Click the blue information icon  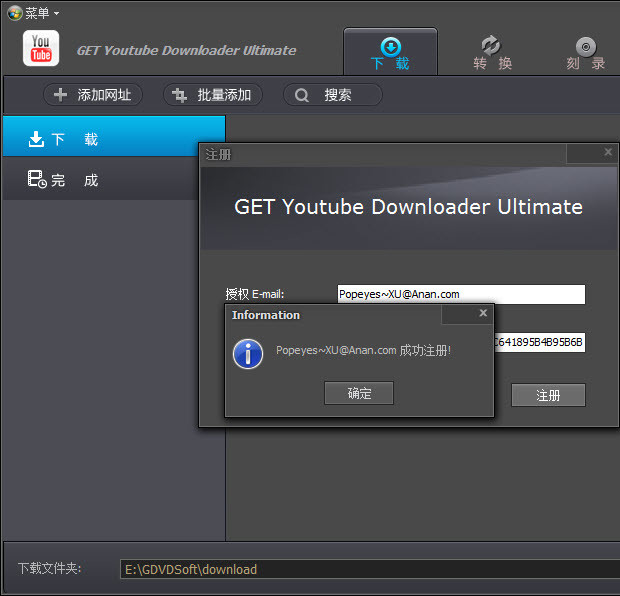coord(248,354)
